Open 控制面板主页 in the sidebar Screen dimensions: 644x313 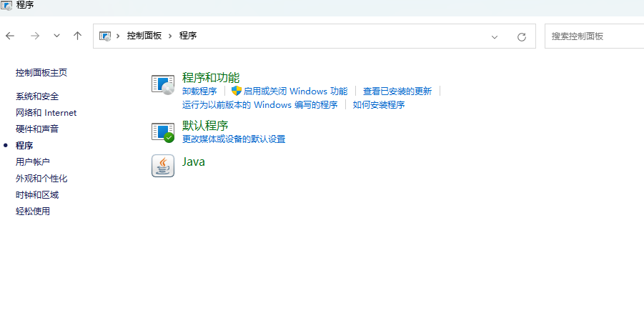pyautogui.click(x=41, y=73)
